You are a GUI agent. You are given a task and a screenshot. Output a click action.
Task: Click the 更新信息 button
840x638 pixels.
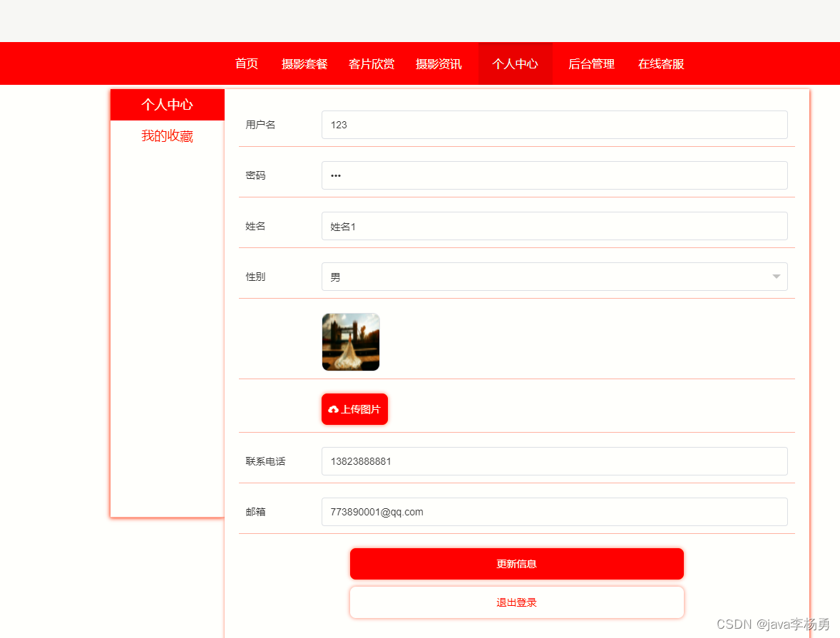516,564
